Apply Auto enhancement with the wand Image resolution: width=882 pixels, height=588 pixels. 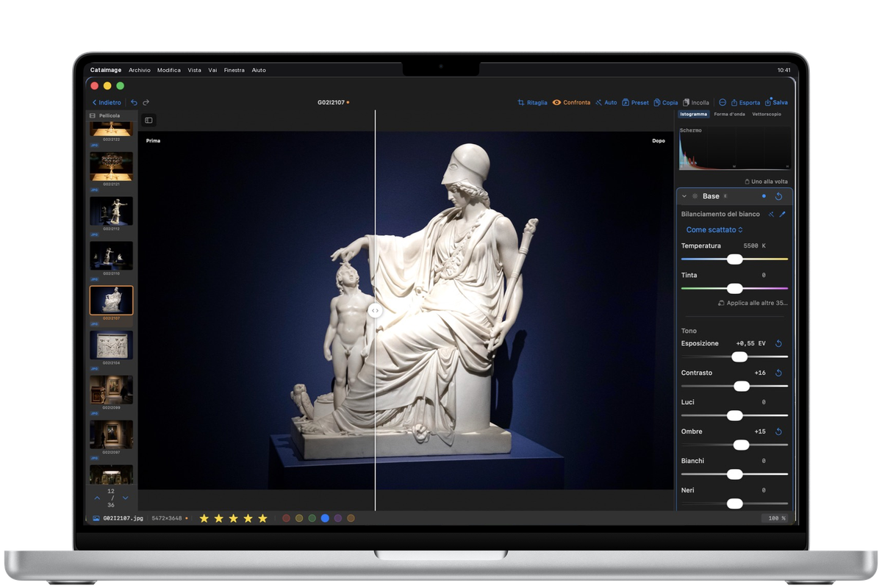pos(606,102)
